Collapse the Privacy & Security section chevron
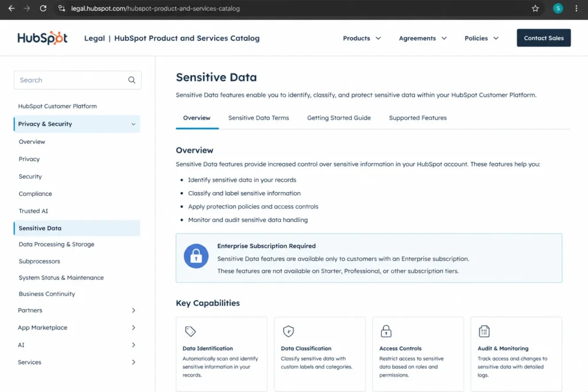Screen dimensions: 588x392 click(133, 124)
